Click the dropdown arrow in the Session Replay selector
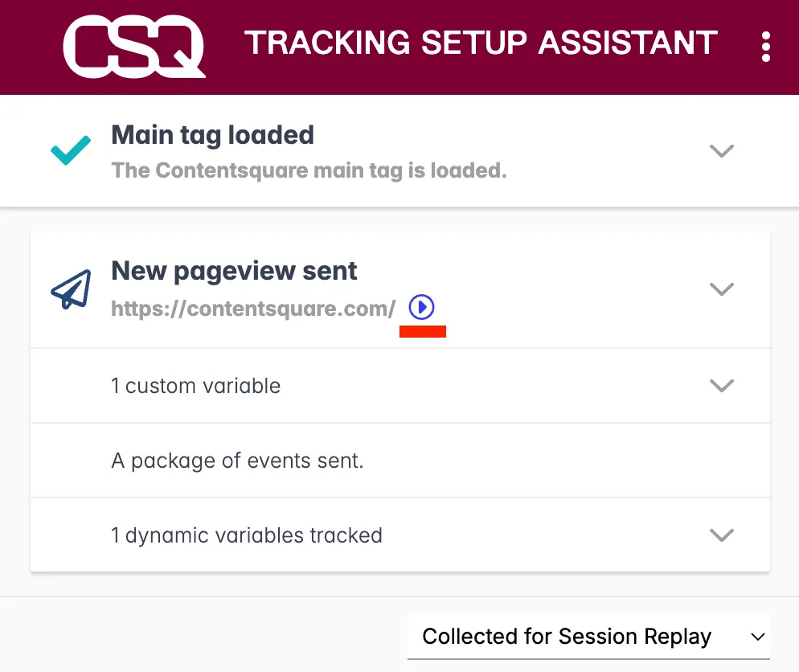This screenshot has height=672, width=799. click(756, 637)
